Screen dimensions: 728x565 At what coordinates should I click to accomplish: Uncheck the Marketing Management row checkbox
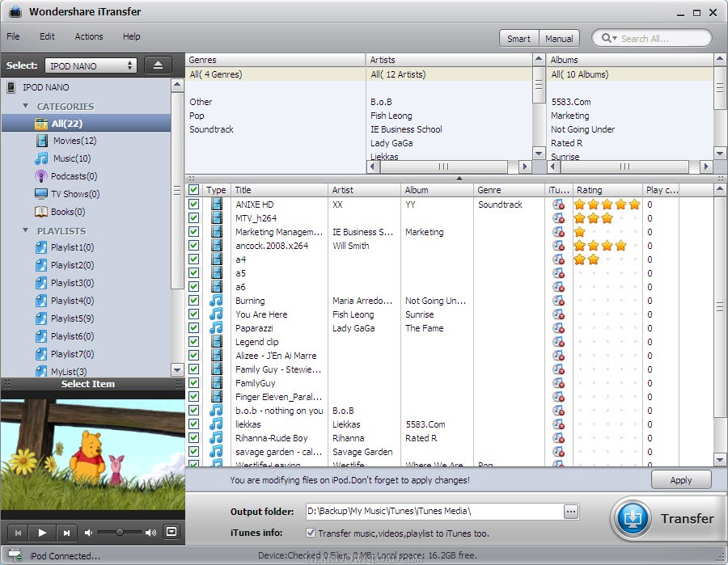pyautogui.click(x=193, y=231)
